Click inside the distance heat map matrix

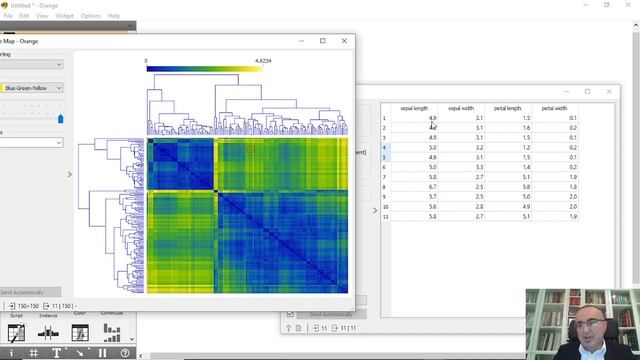point(247,216)
